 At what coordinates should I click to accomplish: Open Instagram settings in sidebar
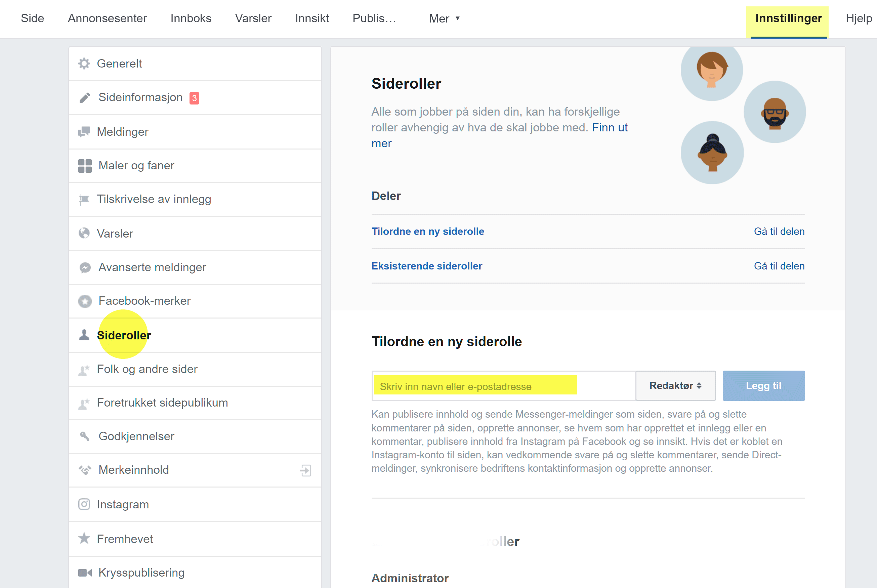point(195,504)
